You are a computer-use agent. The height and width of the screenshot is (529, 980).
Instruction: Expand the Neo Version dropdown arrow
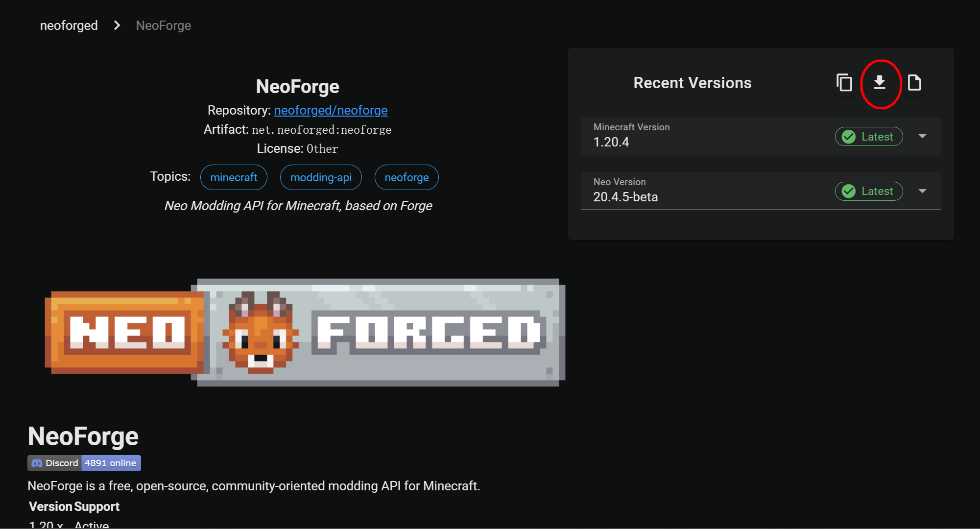coord(922,191)
